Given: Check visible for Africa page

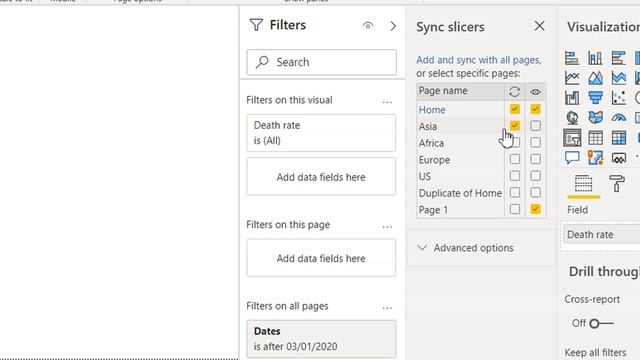Looking at the screenshot, I should [535, 142].
